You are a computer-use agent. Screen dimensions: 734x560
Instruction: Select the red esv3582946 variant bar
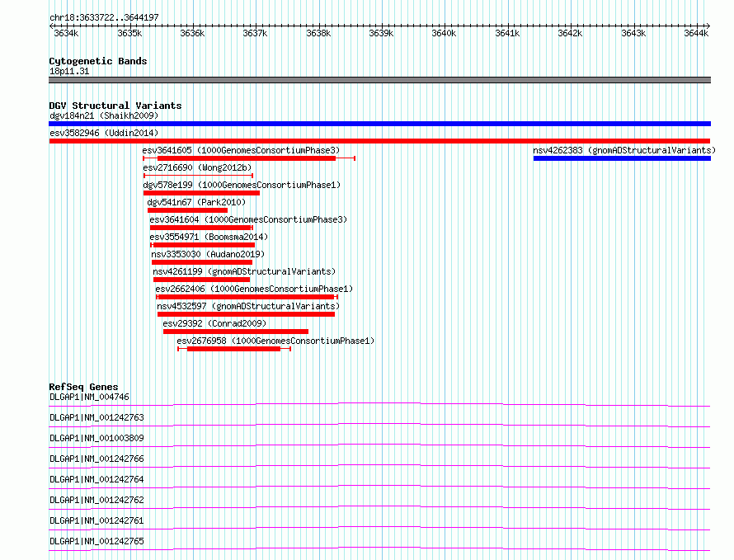pos(379,141)
